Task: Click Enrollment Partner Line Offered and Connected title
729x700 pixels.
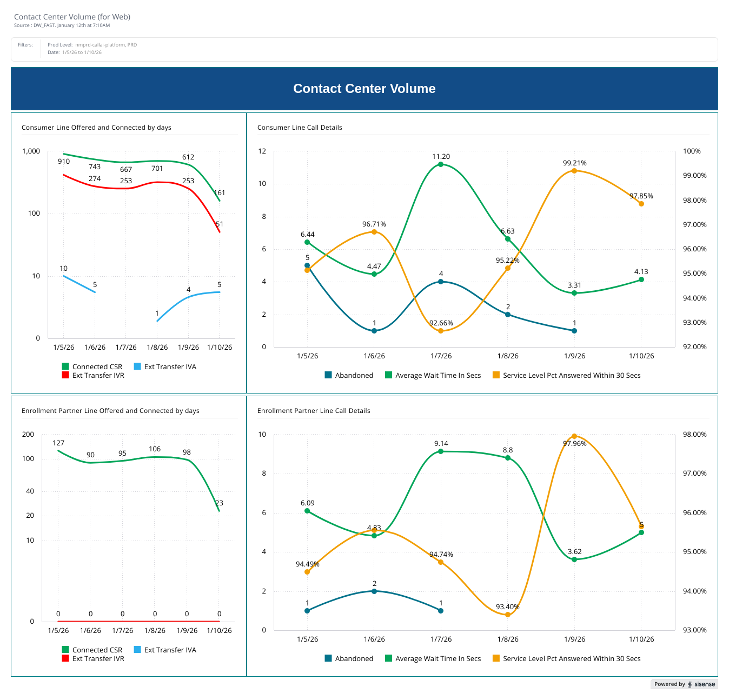Action: (x=110, y=411)
